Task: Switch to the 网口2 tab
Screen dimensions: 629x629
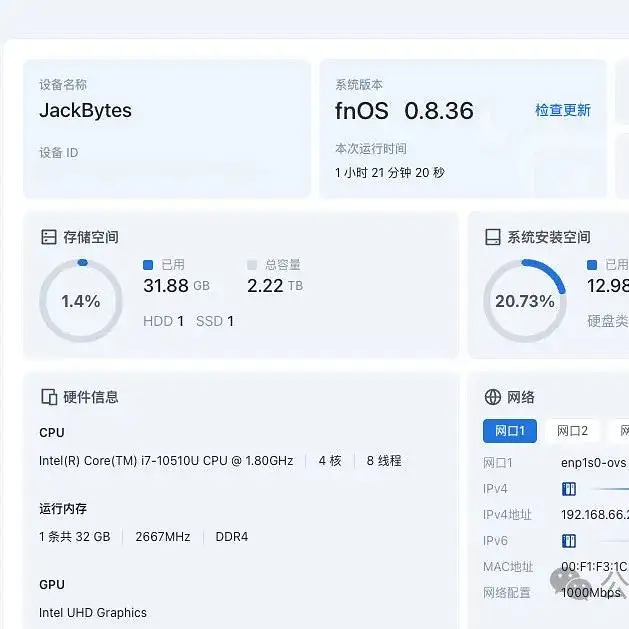Action: point(572,431)
